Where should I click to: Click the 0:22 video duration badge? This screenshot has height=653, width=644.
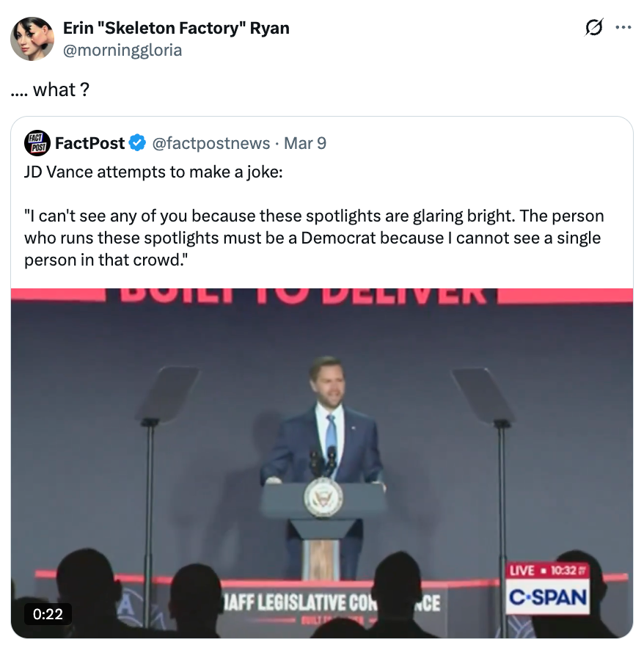(48, 613)
